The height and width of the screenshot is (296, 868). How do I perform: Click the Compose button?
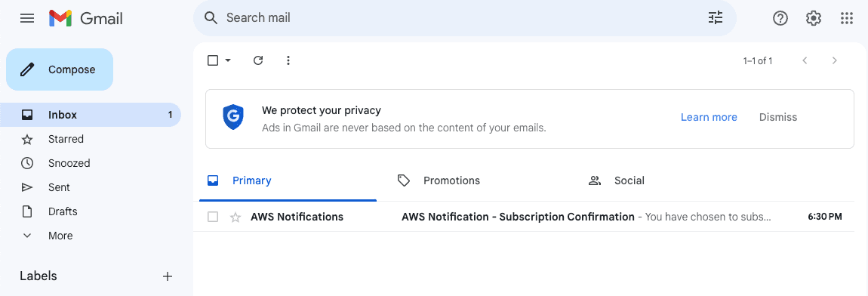click(x=60, y=69)
